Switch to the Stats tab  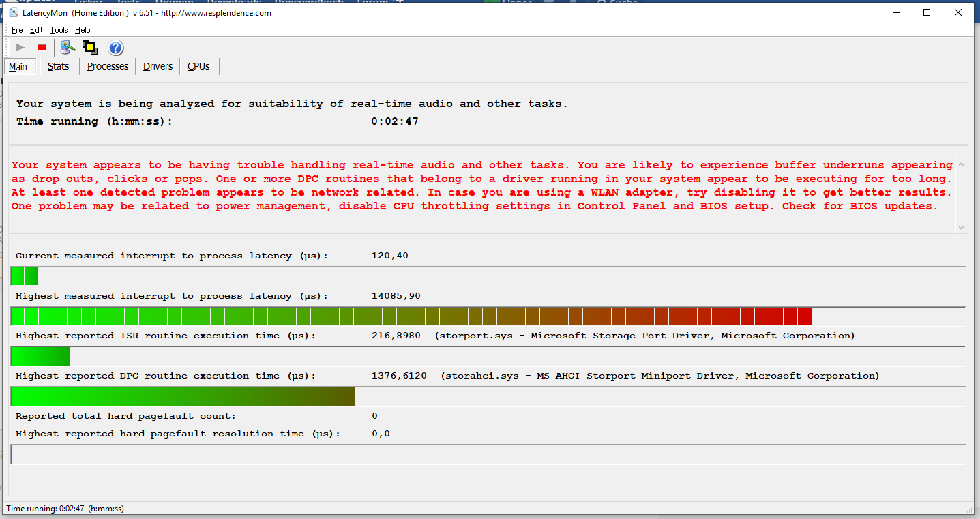(59, 66)
